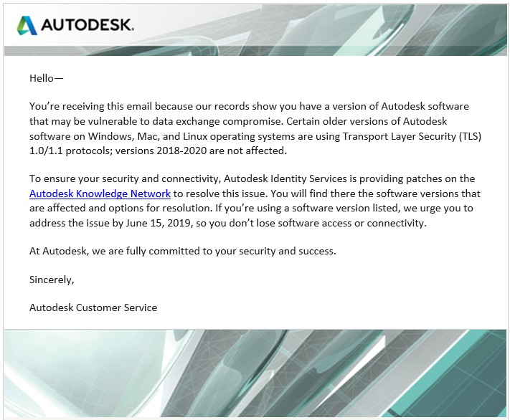The height and width of the screenshot is (420, 510).
Task: Click the footer banner artwork
Action: point(255,373)
